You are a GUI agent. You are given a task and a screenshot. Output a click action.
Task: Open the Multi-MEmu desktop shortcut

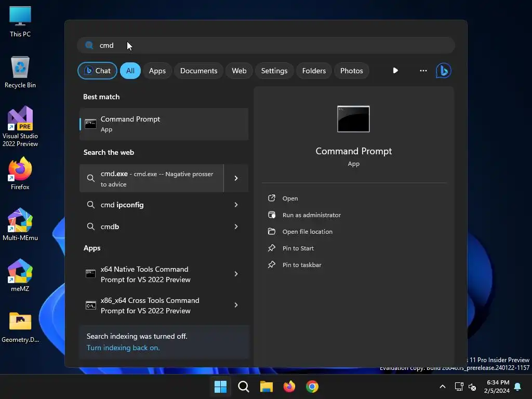click(x=20, y=224)
